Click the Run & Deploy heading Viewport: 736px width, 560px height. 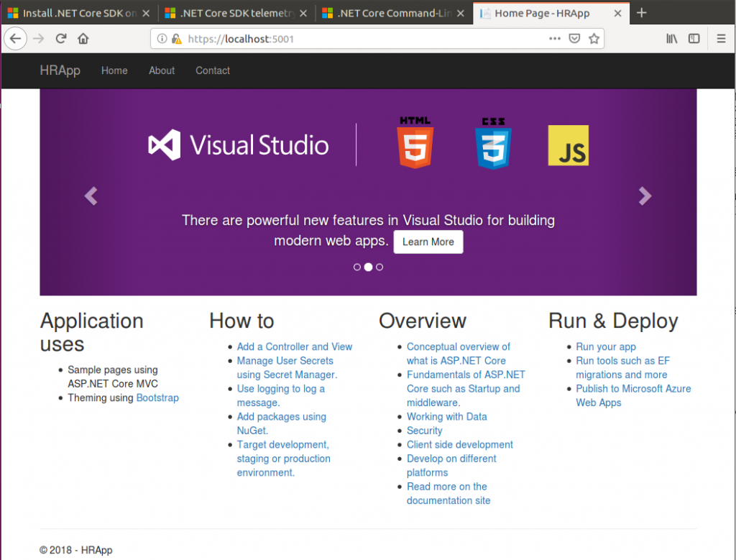pyautogui.click(x=614, y=321)
